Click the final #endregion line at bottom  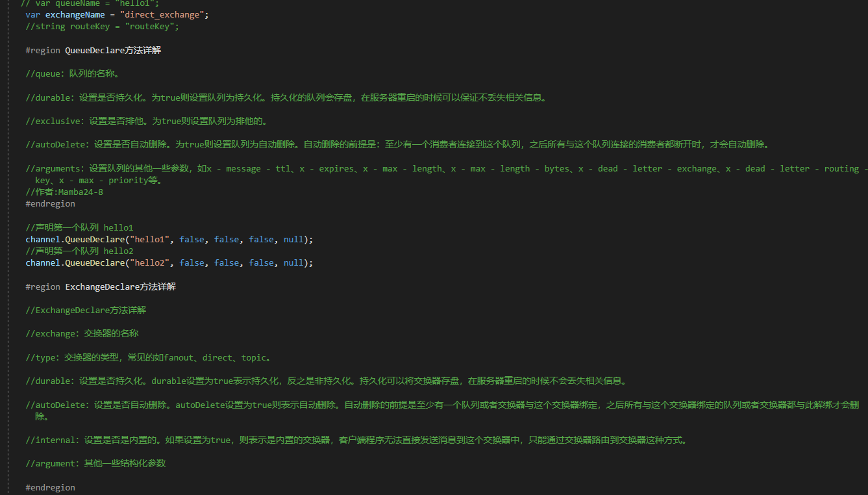[x=51, y=487]
